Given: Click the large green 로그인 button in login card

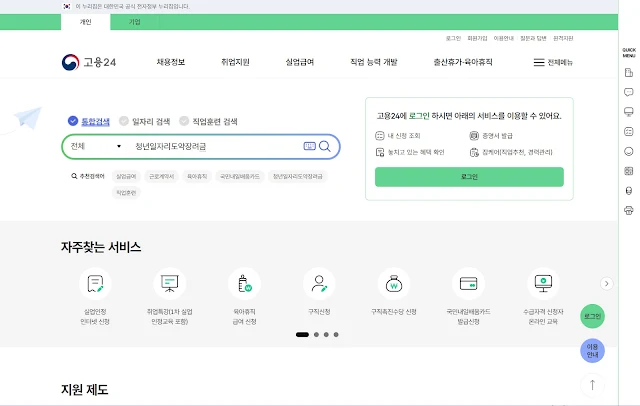Looking at the screenshot, I should click(469, 177).
